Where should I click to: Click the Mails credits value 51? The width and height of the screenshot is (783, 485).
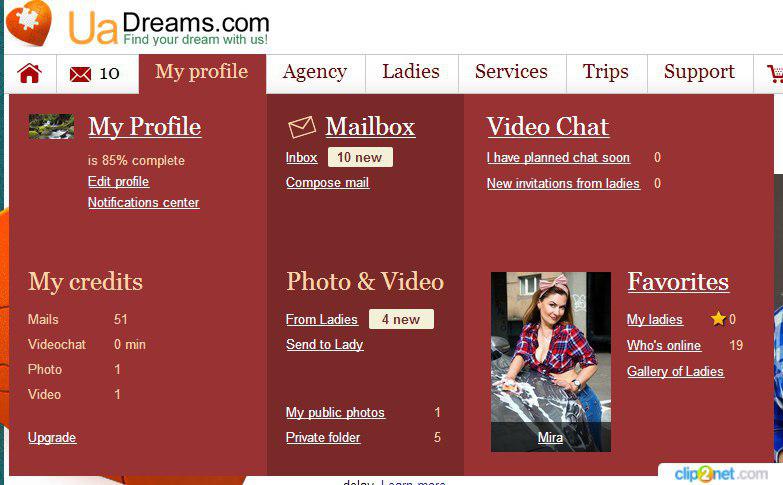[121, 319]
